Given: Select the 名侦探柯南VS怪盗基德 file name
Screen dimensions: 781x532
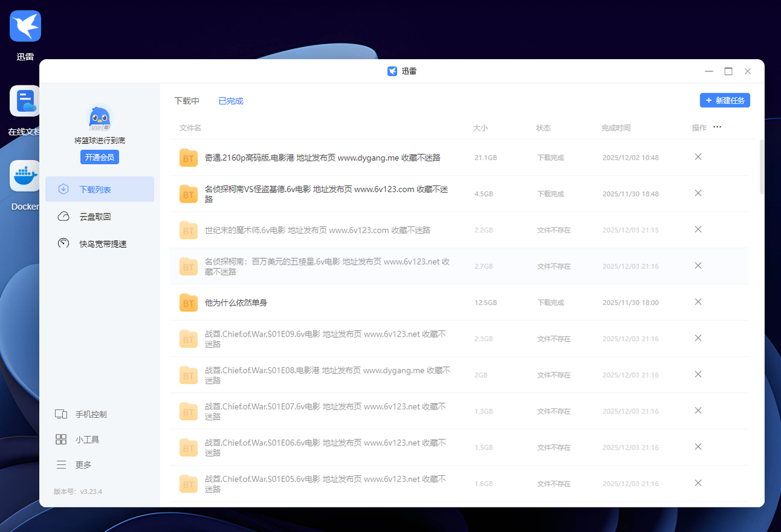Looking at the screenshot, I should pyautogui.click(x=328, y=194).
